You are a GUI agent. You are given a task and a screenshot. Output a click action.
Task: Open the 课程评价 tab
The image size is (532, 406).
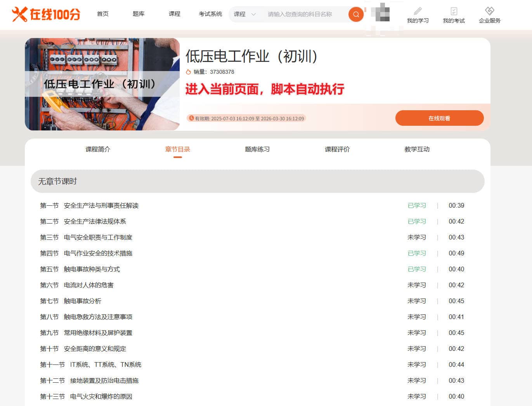coord(337,149)
